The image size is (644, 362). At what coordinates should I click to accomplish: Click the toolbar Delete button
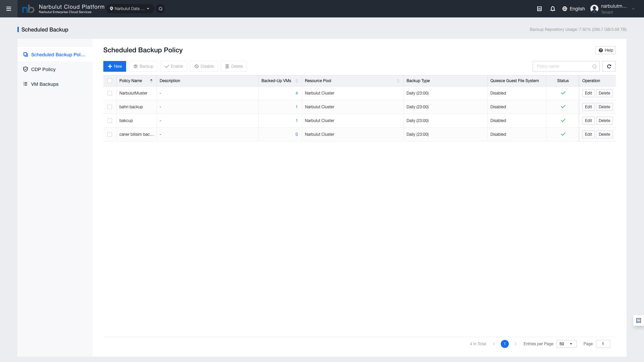(x=234, y=66)
